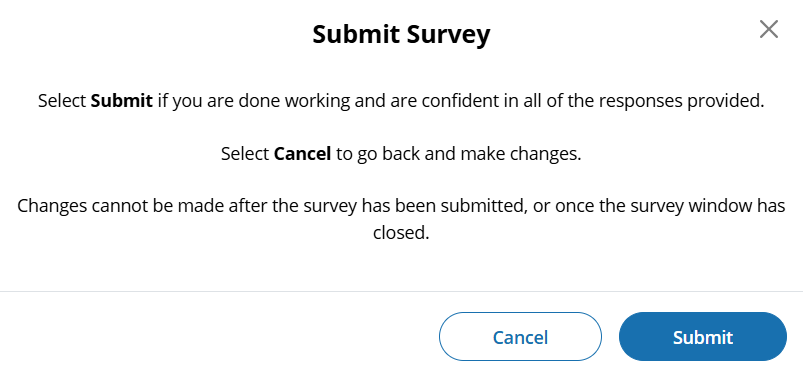This screenshot has height=379, width=803.
Task: Click the horizontal divider above the buttons
Action: click(x=402, y=291)
